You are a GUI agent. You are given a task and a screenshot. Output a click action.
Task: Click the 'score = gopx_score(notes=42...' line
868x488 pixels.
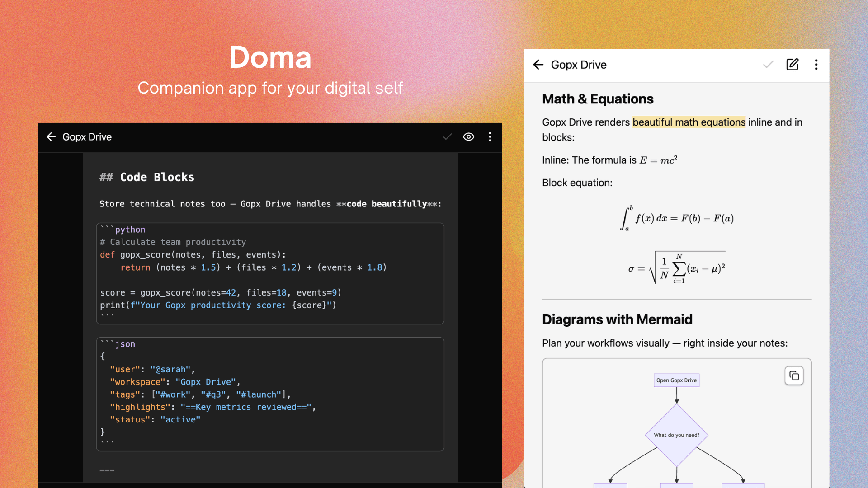pyautogui.click(x=221, y=293)
